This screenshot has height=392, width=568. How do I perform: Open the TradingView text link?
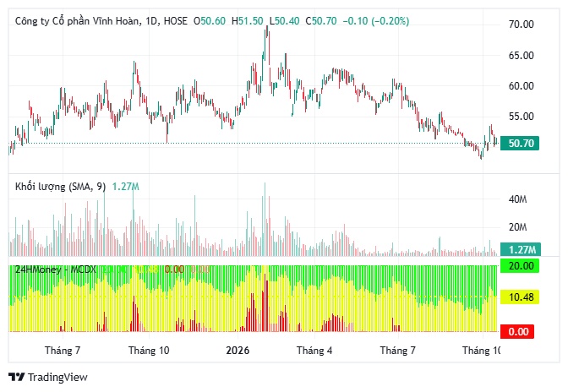pos(57,377)
